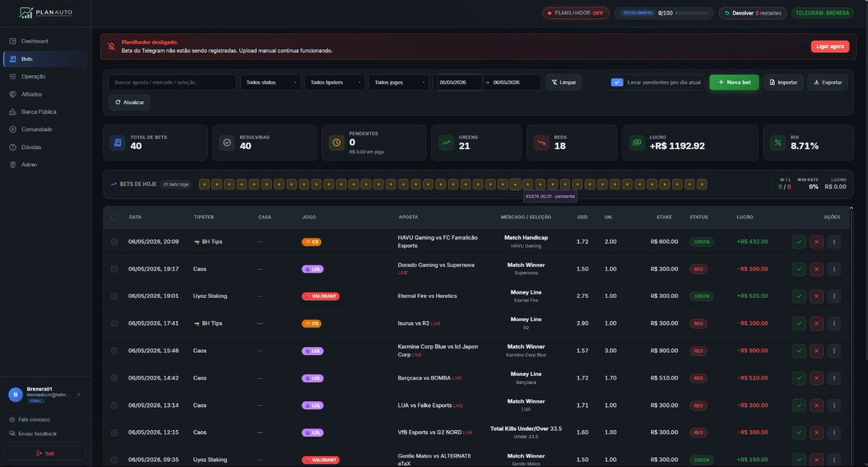Screen dimensions: 868x467
Task: Click the LOL badge in the Dorado Gaming row
Action: tap(312, 269)
